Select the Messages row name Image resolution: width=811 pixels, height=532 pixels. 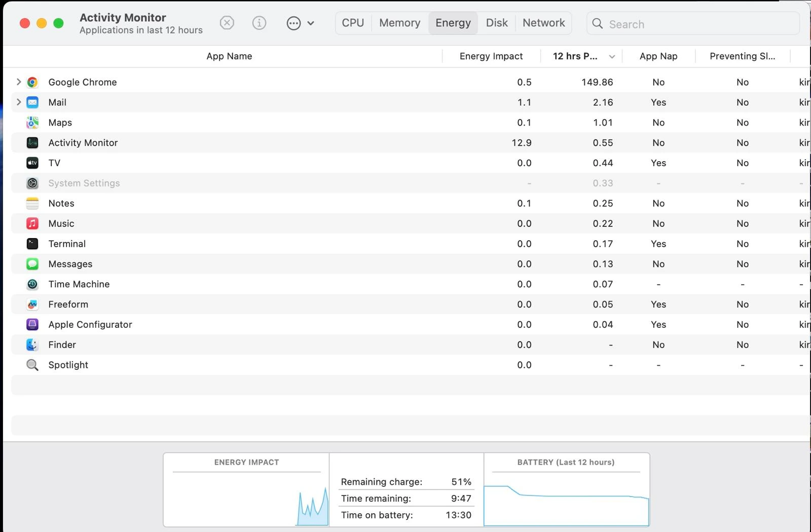click(x=70, y=264)
